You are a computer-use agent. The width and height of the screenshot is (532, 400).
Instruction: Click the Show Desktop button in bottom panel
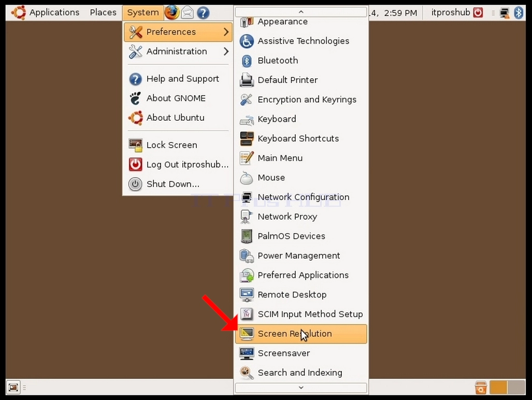click(13, 387)
